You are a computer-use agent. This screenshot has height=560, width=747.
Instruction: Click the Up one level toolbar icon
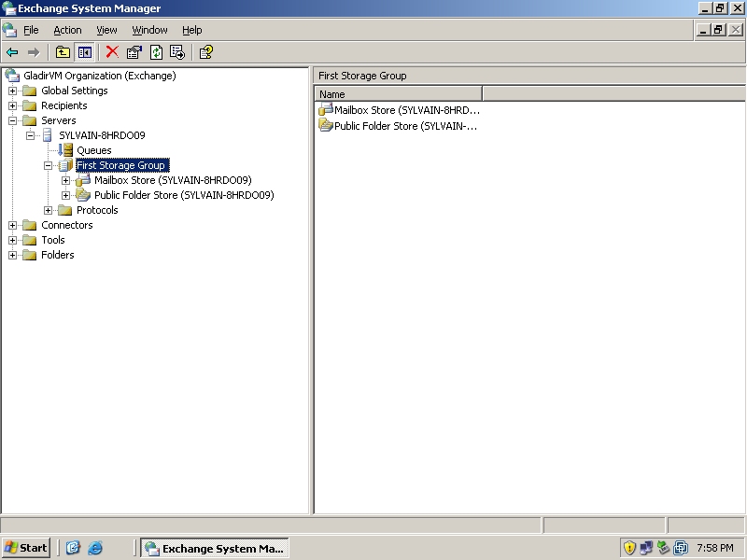coord(63,52)
